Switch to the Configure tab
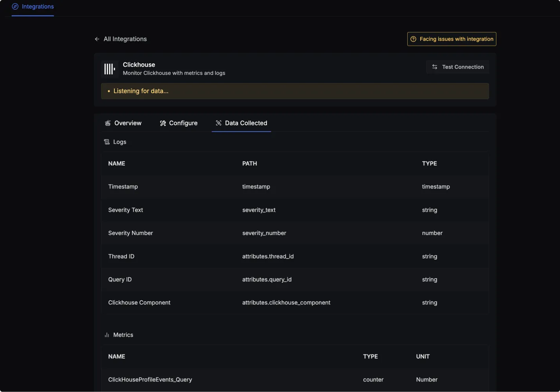This screenshot has height=392, width=560. coord(179,123)
